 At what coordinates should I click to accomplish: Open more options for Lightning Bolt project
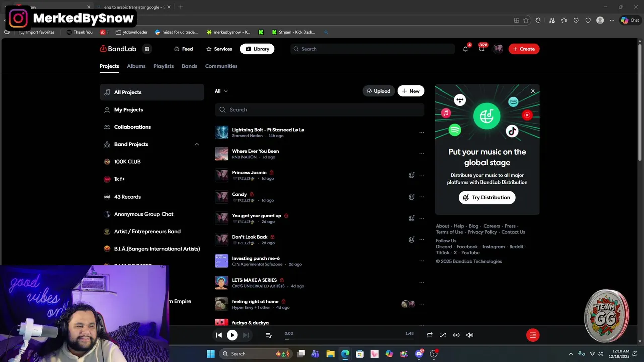(x=422, y=132)
